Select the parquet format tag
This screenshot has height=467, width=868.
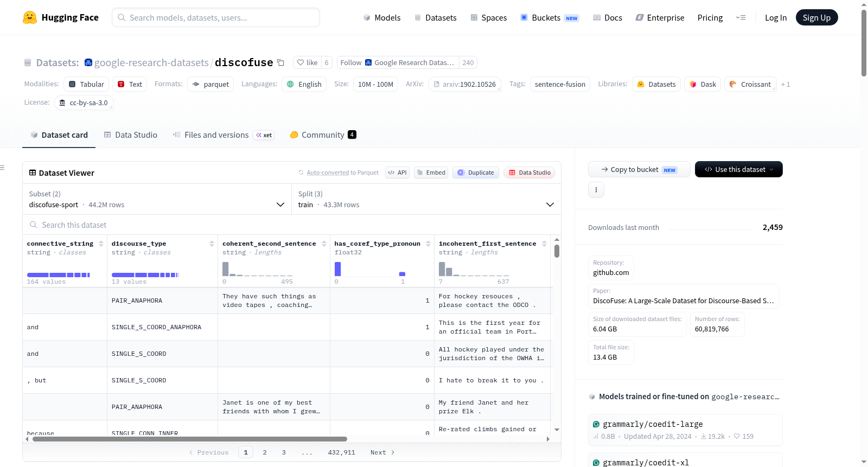(210, 84)
